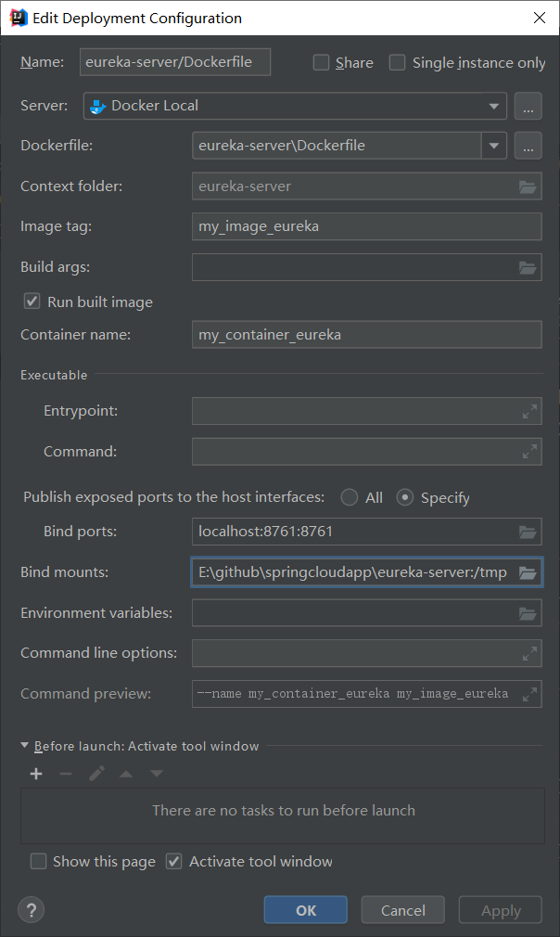Image resolution: width=560 pixels, height=937 pixels.
Task: Click the Name input field
Action: [x=175, y=62]
